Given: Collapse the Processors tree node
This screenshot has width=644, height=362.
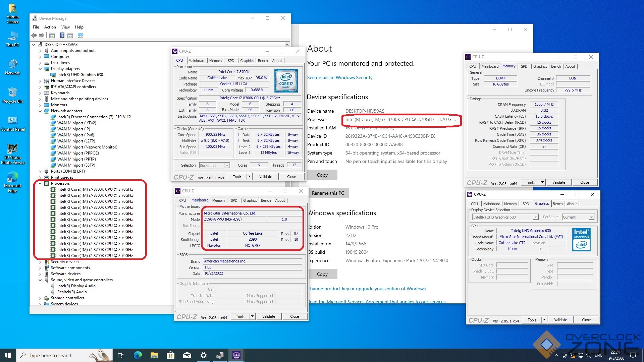Looking at the screenshot, I should coord(40,183).
